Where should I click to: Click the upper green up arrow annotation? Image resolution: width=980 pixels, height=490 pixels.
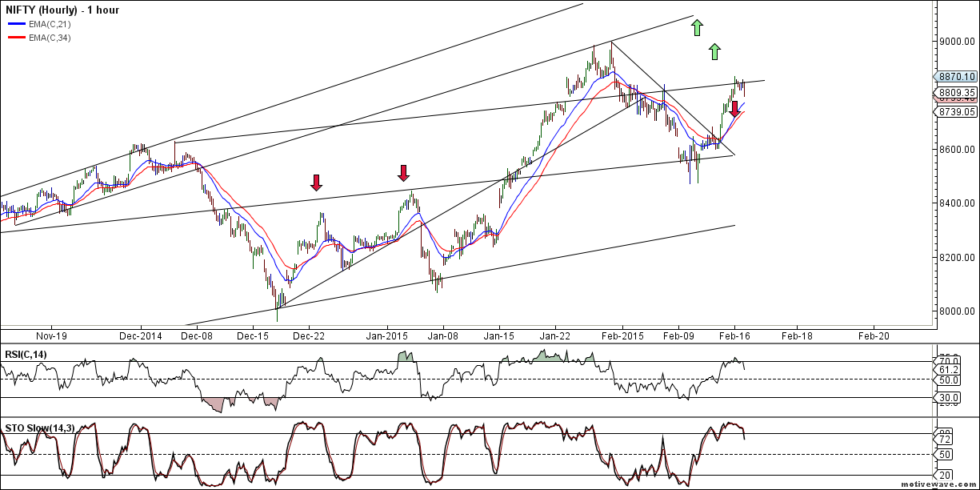coord(697,27)
